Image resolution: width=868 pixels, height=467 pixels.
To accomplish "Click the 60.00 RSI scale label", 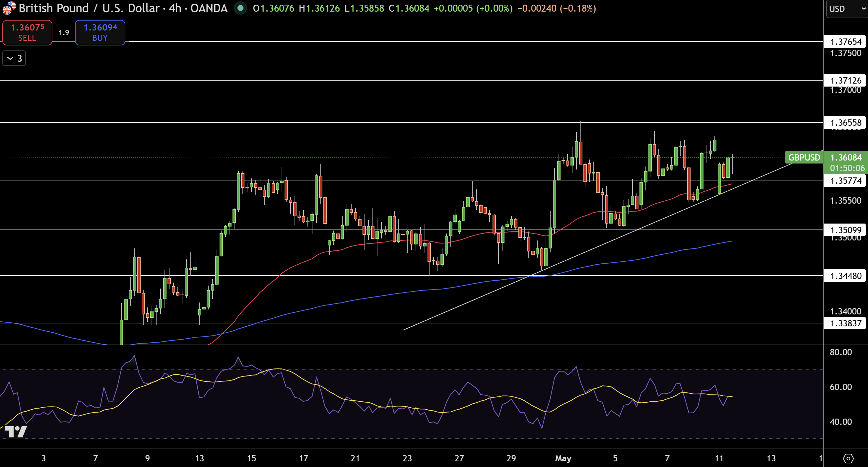I will click(841, 387).
